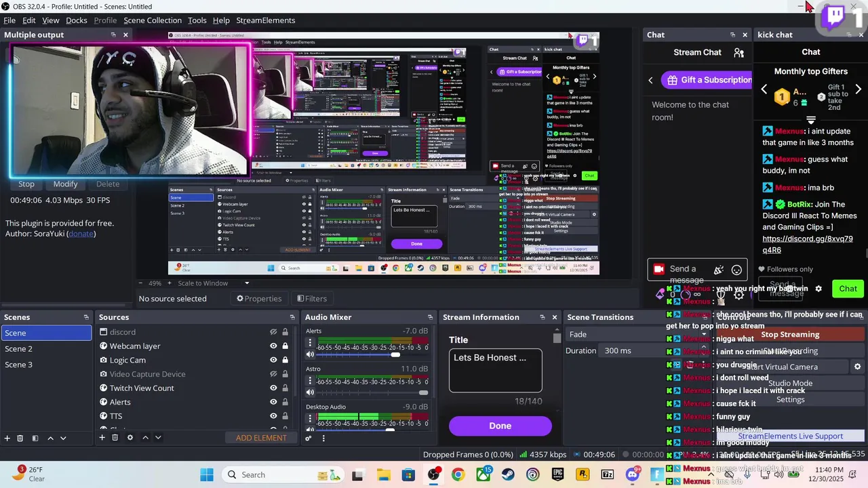The width and height of the screenshot is (868, 488).
Task: Move the scene down with the arrow
Action: point(63,438)
